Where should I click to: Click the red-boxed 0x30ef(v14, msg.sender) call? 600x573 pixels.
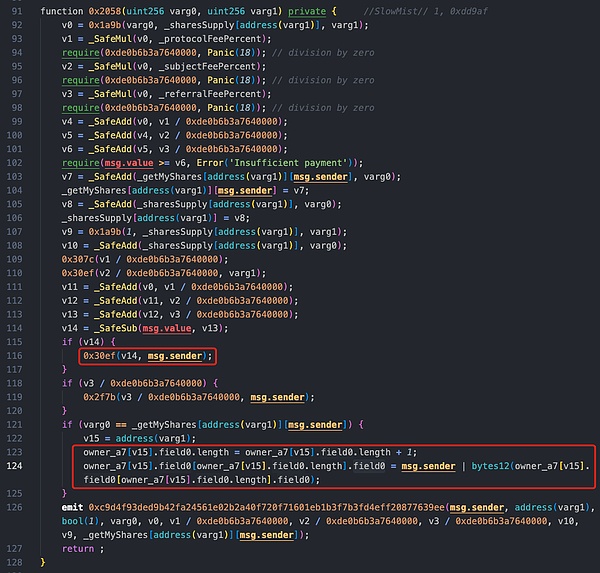point(148,355)
